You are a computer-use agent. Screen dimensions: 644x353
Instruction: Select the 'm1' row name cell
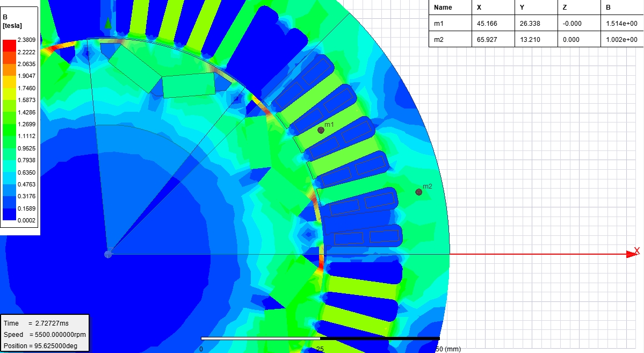pos(450,24)
